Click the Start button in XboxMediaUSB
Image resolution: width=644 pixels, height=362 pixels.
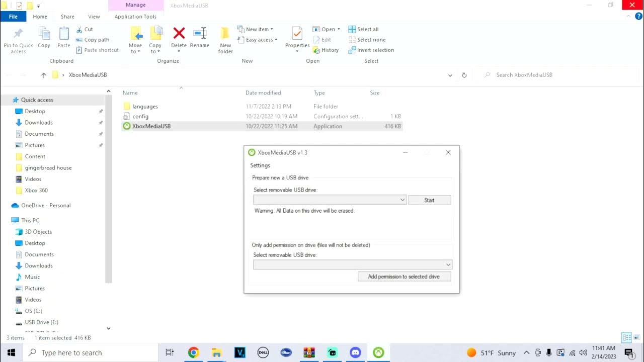pos(429,200)
